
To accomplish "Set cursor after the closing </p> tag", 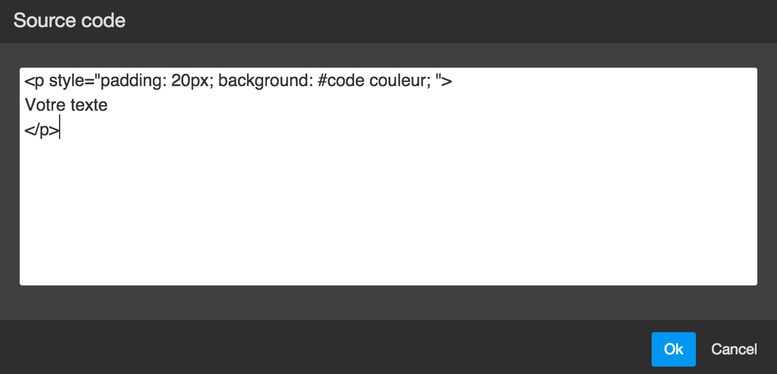I will (x=59, y=130).
